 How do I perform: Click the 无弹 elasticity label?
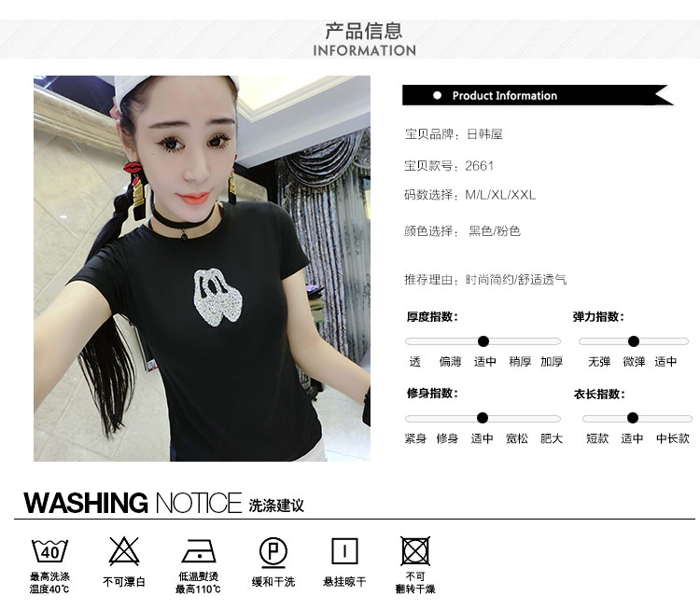pyautogui.click(x=599, y=362)
